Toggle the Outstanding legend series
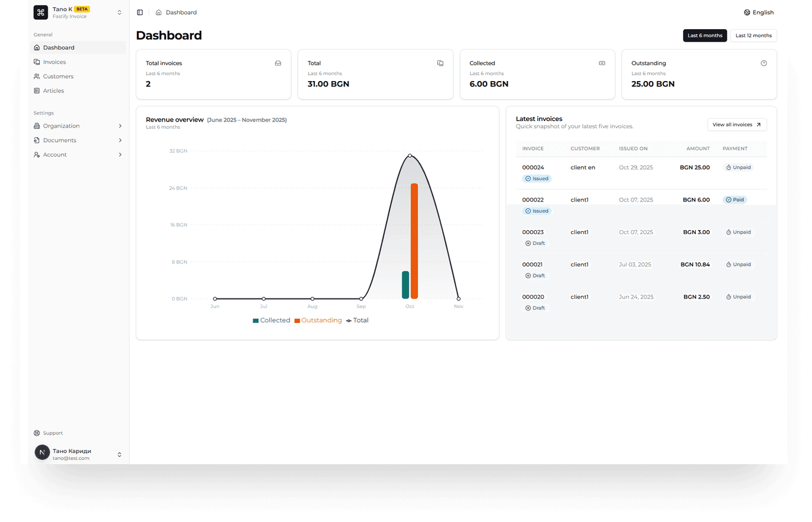Viewport: 812px width, 522px height. tap(318, 321)
